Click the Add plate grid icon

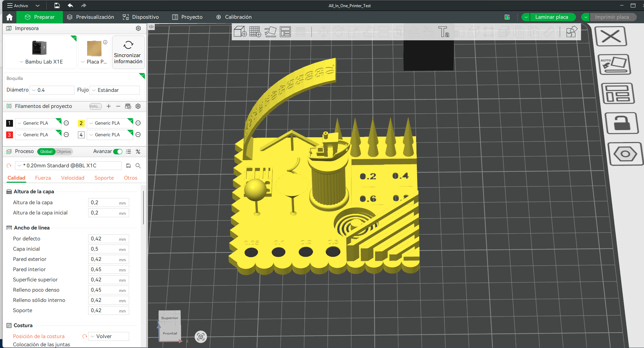[x=255, y=32]
